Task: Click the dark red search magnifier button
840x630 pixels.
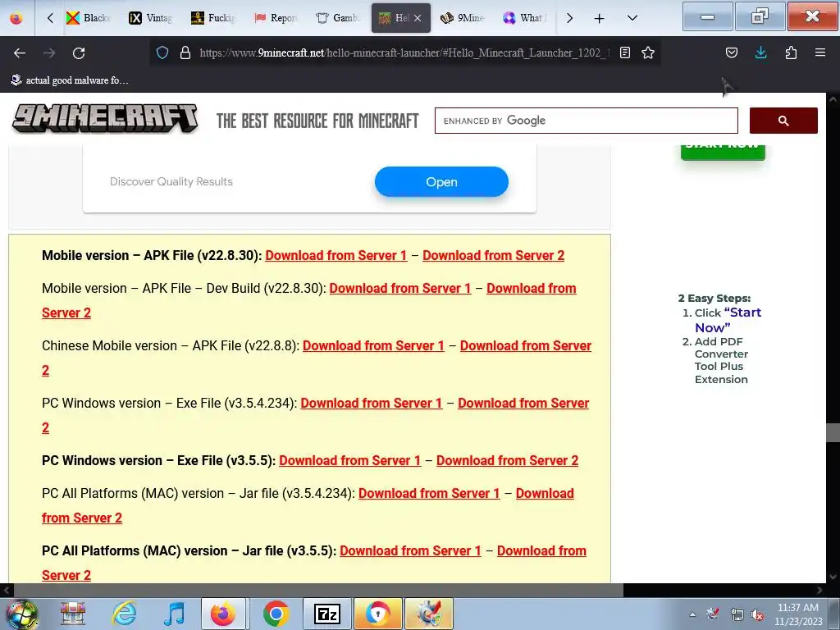Action: [x=783, y=121]
